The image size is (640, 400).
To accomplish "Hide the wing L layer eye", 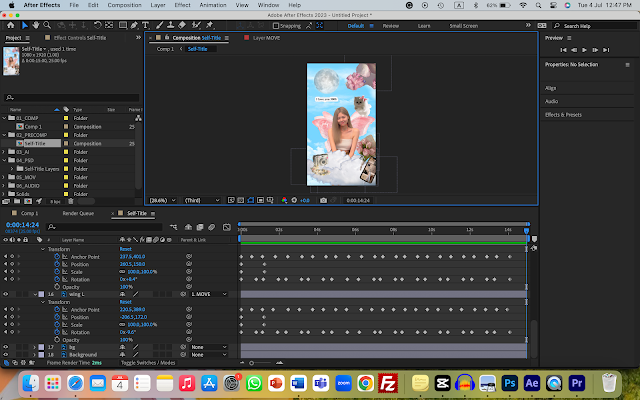I will tap(6, 294).
